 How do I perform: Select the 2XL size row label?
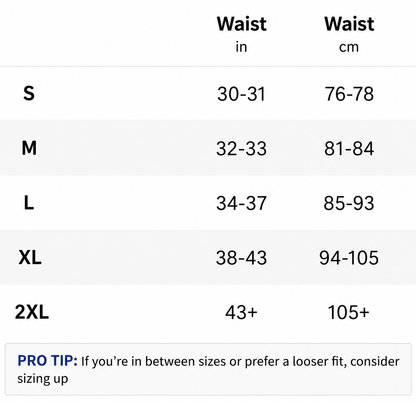[x=32, y=312]
